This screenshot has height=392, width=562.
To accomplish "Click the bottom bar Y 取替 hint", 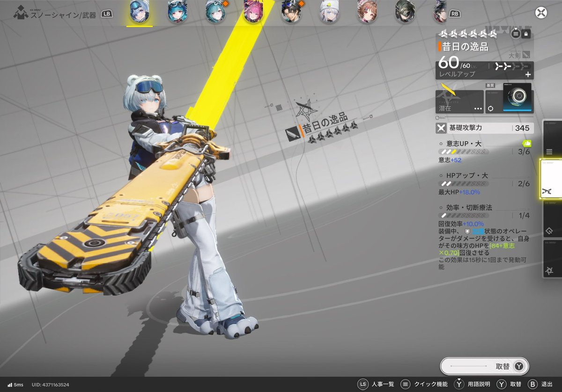I will click(509, 384).
